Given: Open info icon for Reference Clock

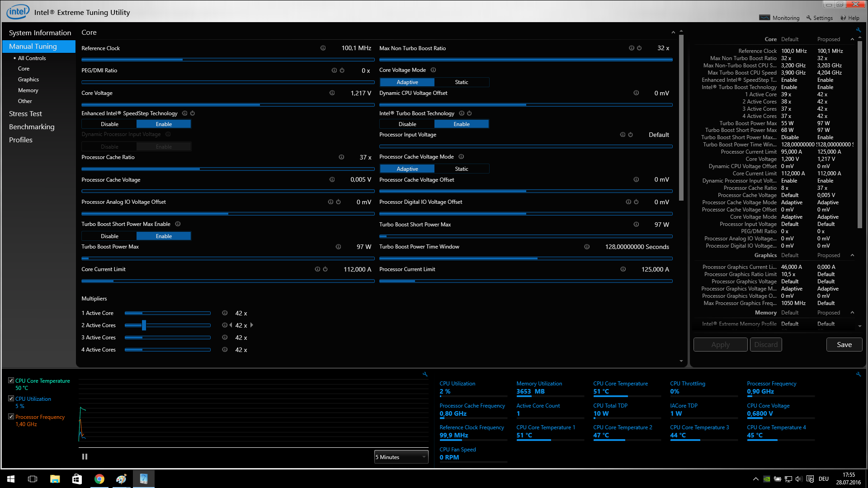Looking at the screenshot, I should 323,48.
